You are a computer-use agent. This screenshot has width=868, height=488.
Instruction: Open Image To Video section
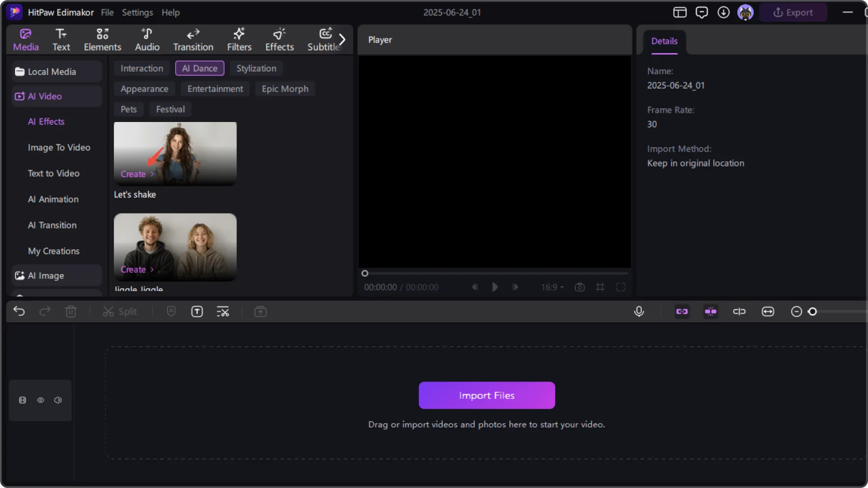click(x=59, y=148)
